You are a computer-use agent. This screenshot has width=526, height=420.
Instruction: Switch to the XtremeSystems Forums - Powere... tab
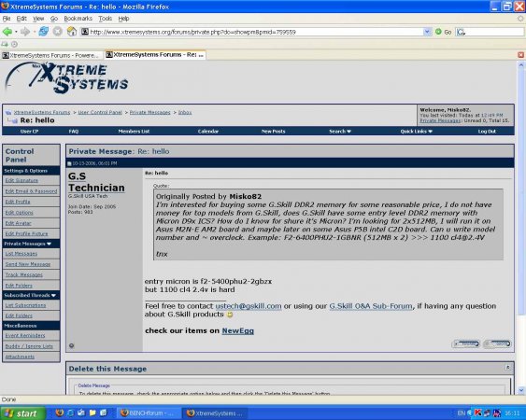click(x=52, y=55)
